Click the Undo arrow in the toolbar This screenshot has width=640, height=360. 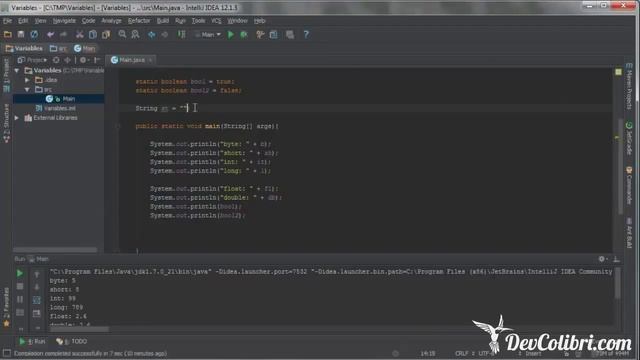[x=50, y=35]
